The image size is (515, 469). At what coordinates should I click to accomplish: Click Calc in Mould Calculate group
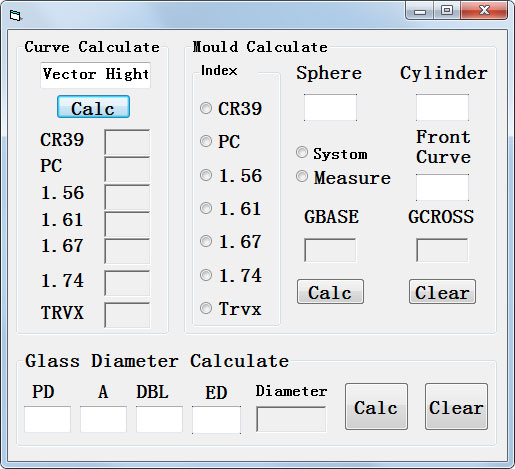coord(330,292)
